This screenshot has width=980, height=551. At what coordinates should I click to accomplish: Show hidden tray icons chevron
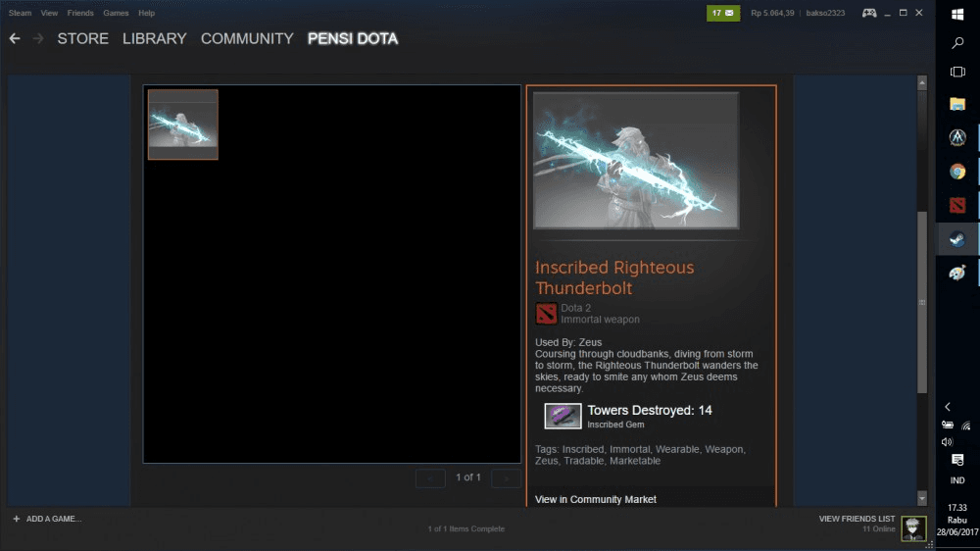pos(948,407)
